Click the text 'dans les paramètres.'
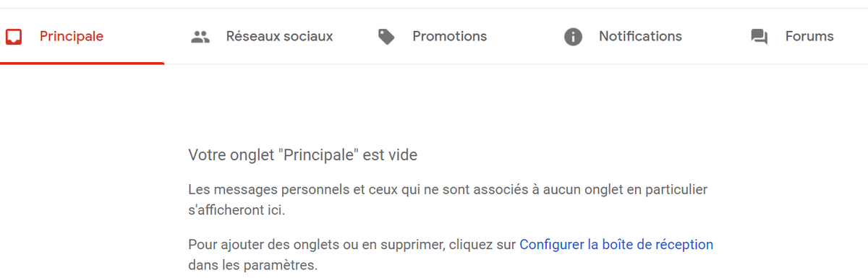 (252, 265)
